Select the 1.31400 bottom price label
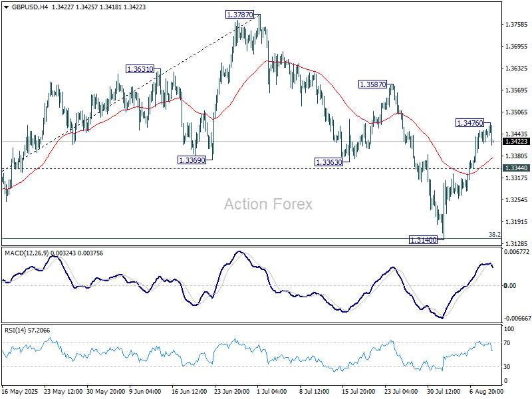 [x=422, y=239]
